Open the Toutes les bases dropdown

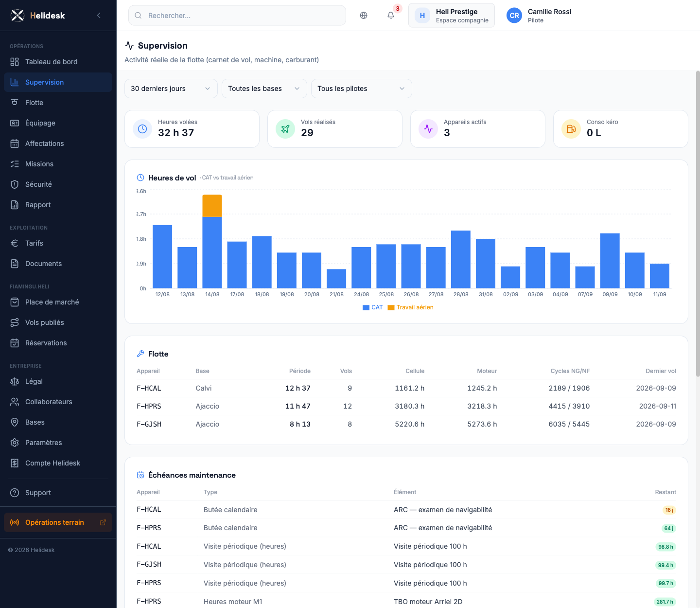(x=264, y=89)
